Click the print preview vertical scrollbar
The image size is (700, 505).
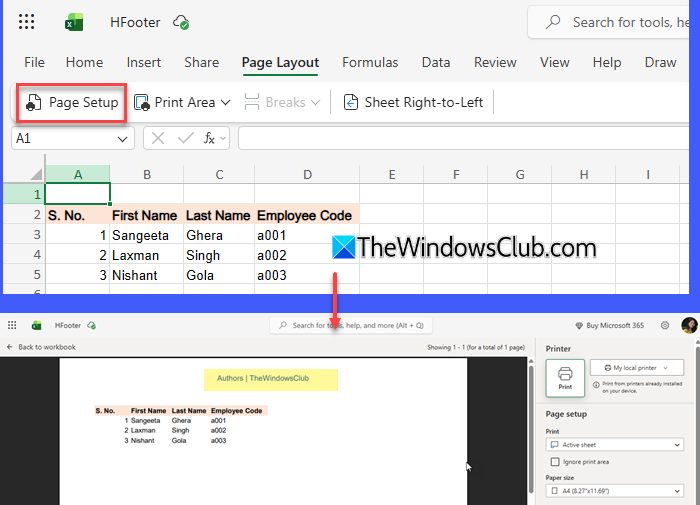(531, 431)
